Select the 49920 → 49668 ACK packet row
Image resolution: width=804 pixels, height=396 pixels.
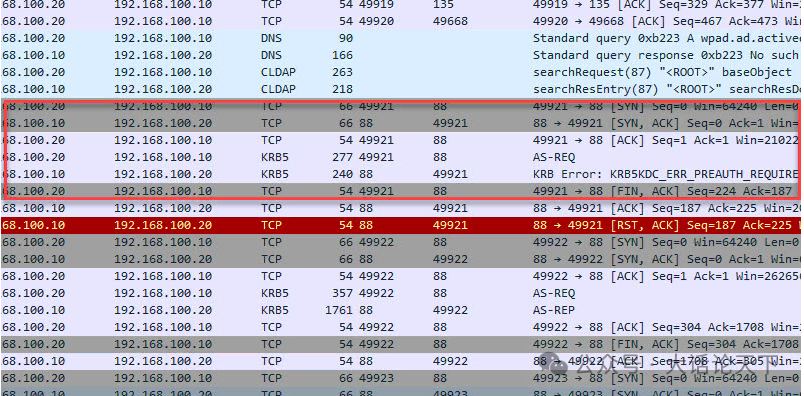[x=402, y=21]
